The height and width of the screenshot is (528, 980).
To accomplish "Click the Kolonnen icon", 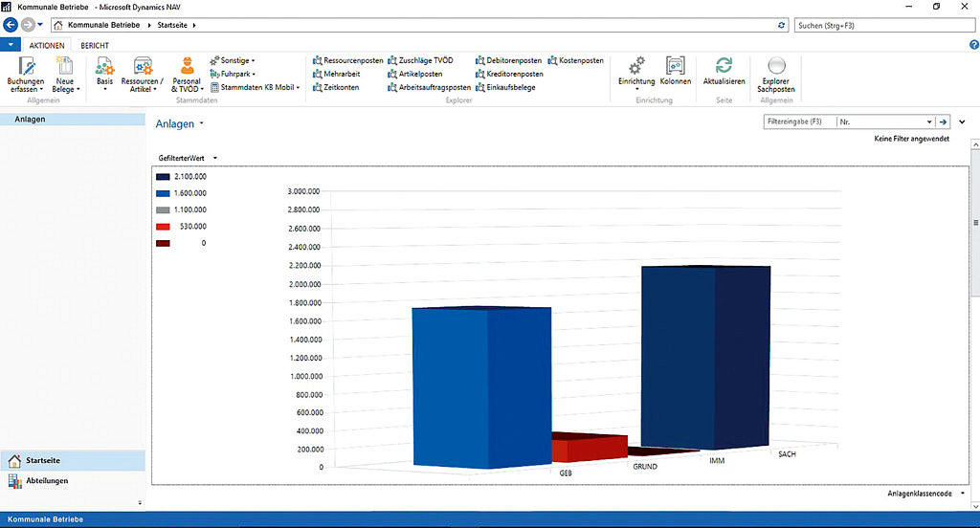I will [x=676, y=67].
